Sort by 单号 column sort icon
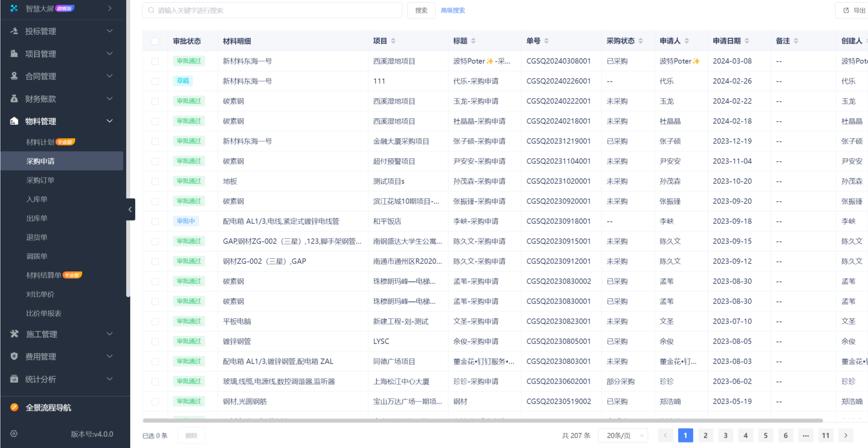The width and height of the screenshot is (868, 448). tap(546, 41)
